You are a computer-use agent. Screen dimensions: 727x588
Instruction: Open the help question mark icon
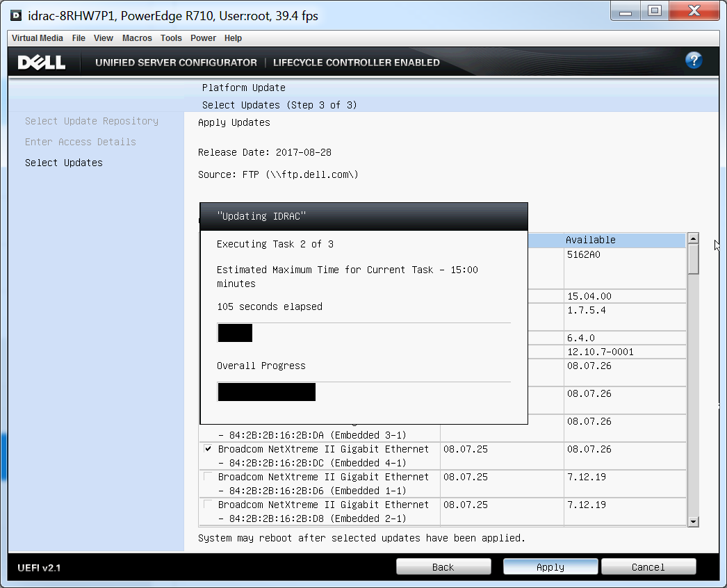[694, 60]
